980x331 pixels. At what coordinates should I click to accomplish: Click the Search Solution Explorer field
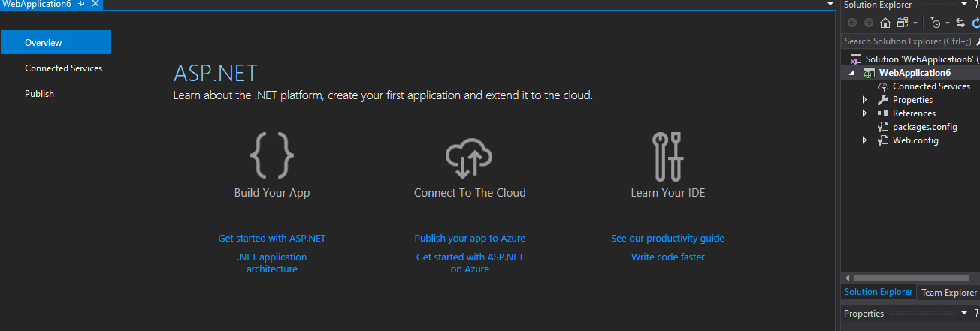tap(909, 41)
